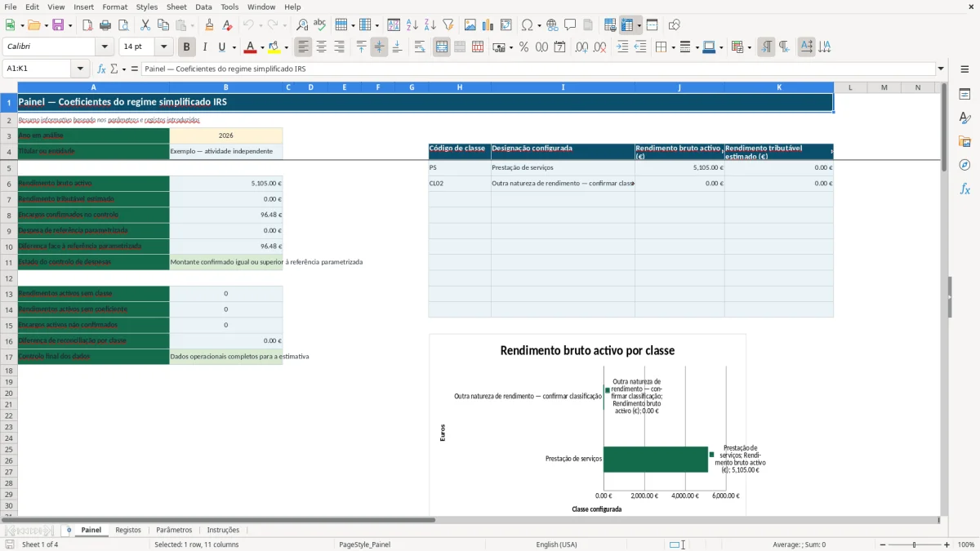Image resolution: width=980 pixels, height=551 pixels.
Task: Open Borders dropdown arrow
Action: (x=672, y=47)
